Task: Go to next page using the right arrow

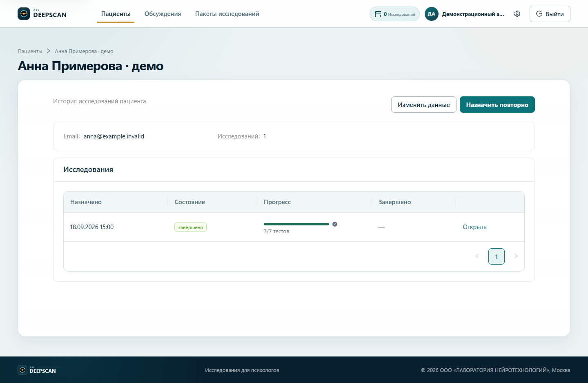Action: [516, 256]
